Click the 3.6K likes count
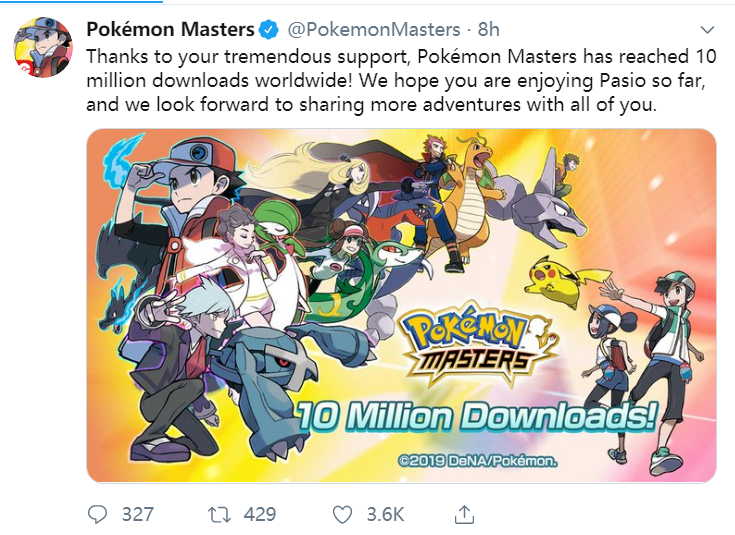The image size is (735, 535). click(385, 515)
